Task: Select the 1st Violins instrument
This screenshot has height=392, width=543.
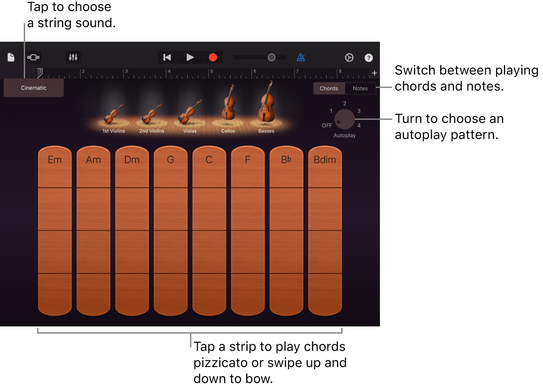Action: click(x=113, y=114)
